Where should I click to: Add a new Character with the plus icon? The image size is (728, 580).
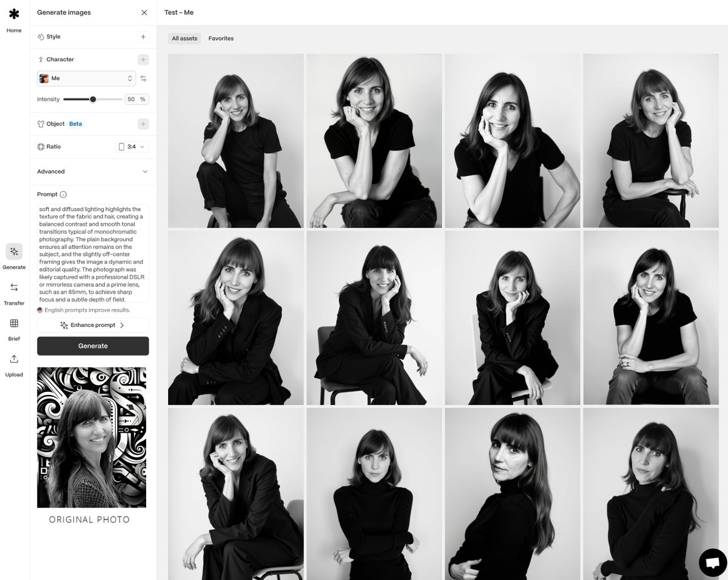pos(143,59)
